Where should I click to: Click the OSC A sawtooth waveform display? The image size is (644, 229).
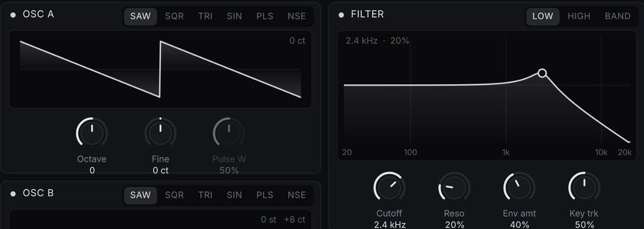pos(160,69)
